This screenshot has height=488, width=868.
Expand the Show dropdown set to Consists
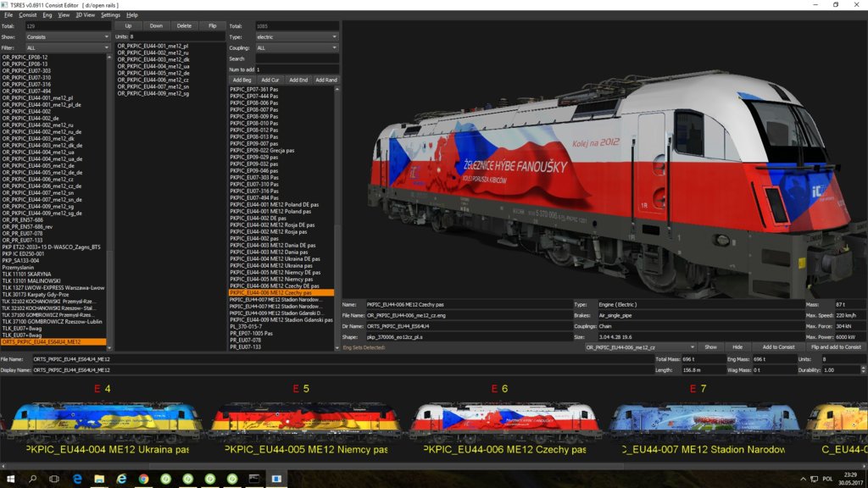[x=68, y=37]
